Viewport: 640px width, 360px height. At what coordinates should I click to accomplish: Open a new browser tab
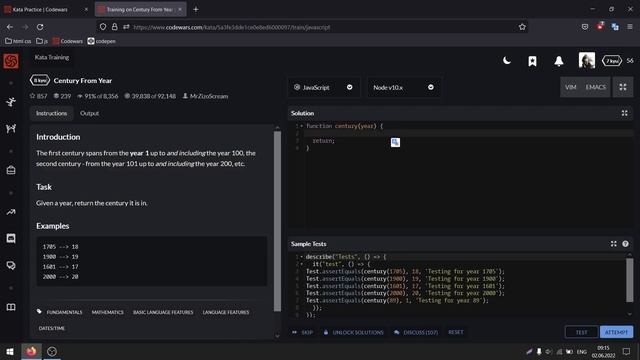(196, 9)
